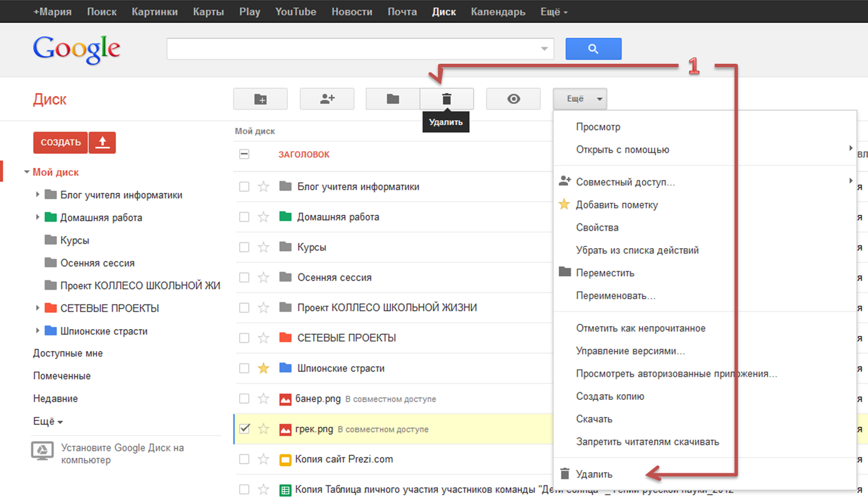Click the red СОЗДАТЬ button
868x502 pixels.
point(60,142)
